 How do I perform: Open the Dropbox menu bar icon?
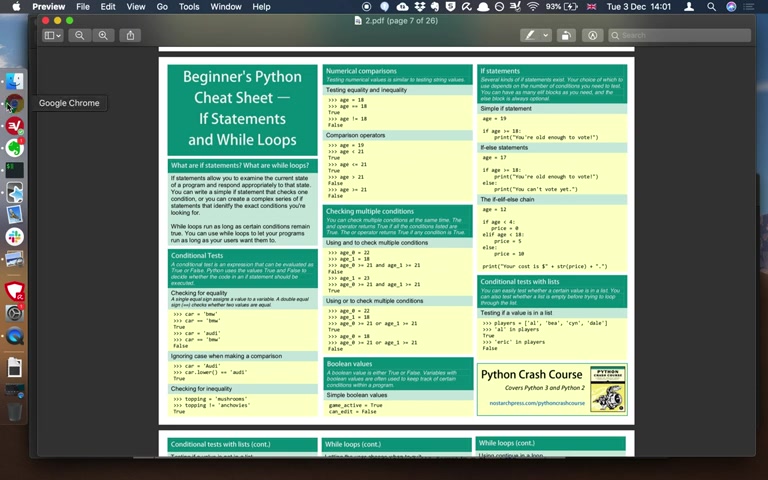[419, 6]
